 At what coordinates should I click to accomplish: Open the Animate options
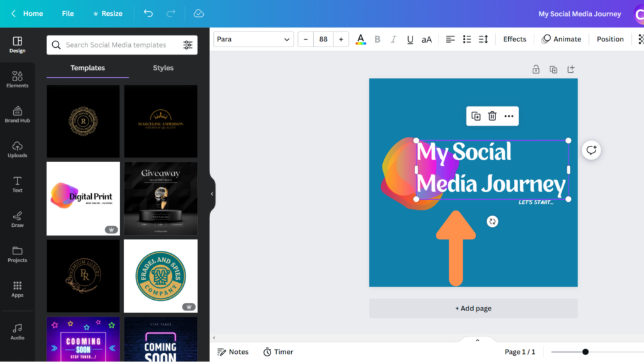pyautogui.click(x=561, y=40)
